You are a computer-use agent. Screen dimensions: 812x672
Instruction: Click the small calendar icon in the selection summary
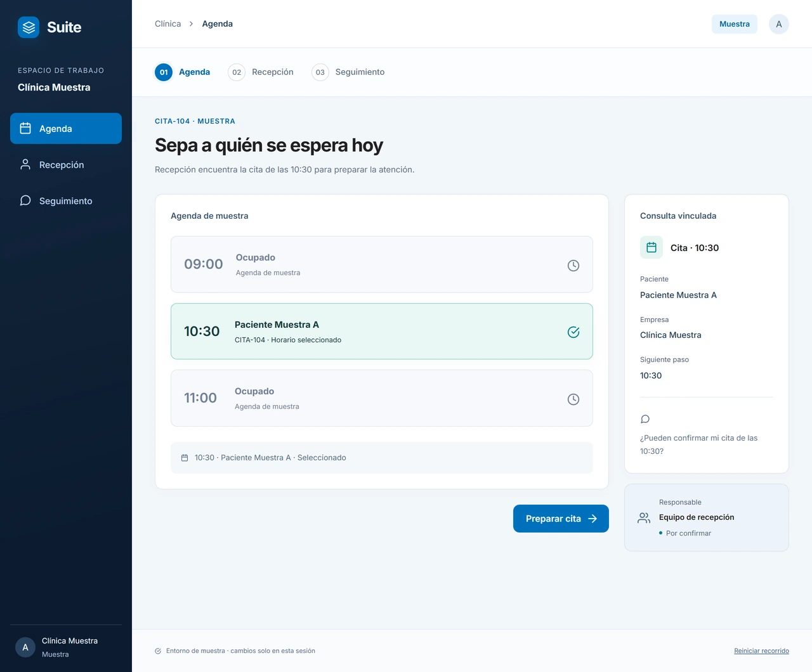coord(185,458)
